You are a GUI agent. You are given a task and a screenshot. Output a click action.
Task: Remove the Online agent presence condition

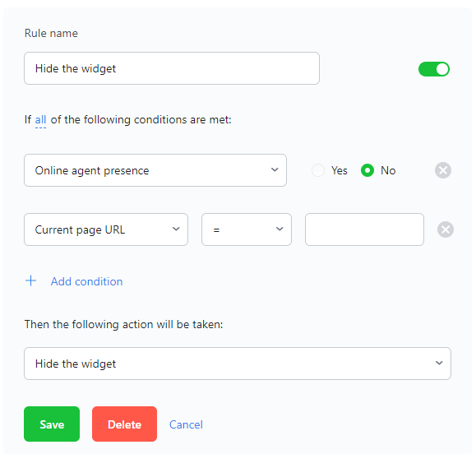(x=443, y=170)
